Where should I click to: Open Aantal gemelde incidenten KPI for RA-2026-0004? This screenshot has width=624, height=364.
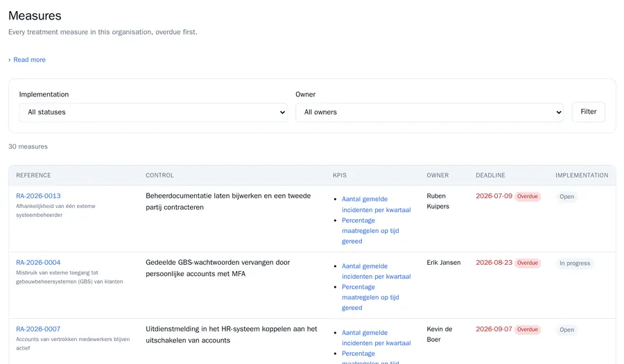376,271
